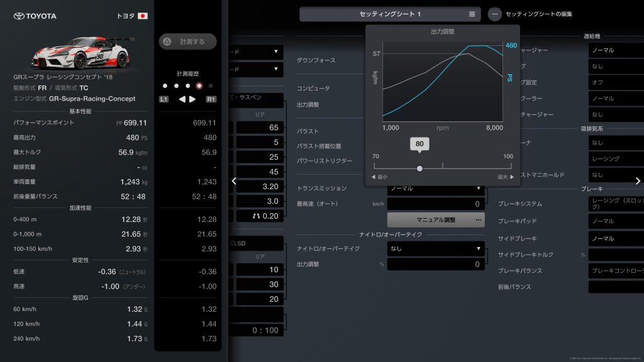
Task: Open the ブレーキバランス dropdown
Action: tap(616, 271)
